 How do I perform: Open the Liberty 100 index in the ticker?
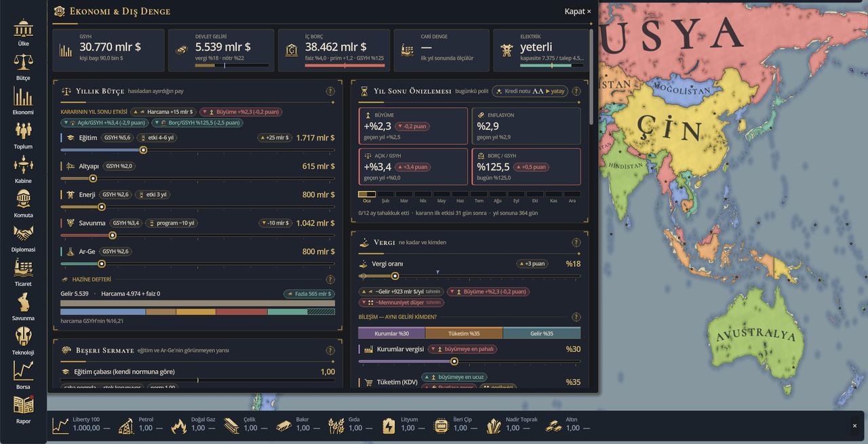pos(81,426)
